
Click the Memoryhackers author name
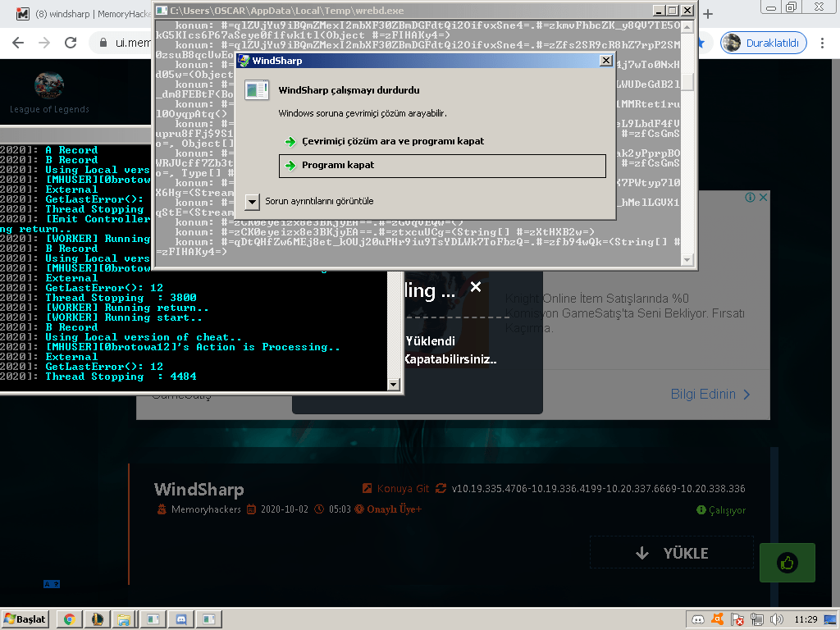(206, 509)
